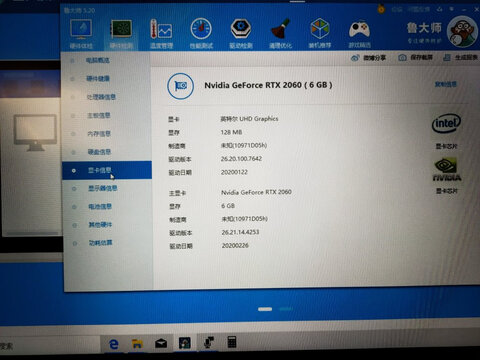Open the microphone app on the taskbar
The height and width of the screenshot is (360, 480).
[x=209, y=342]
